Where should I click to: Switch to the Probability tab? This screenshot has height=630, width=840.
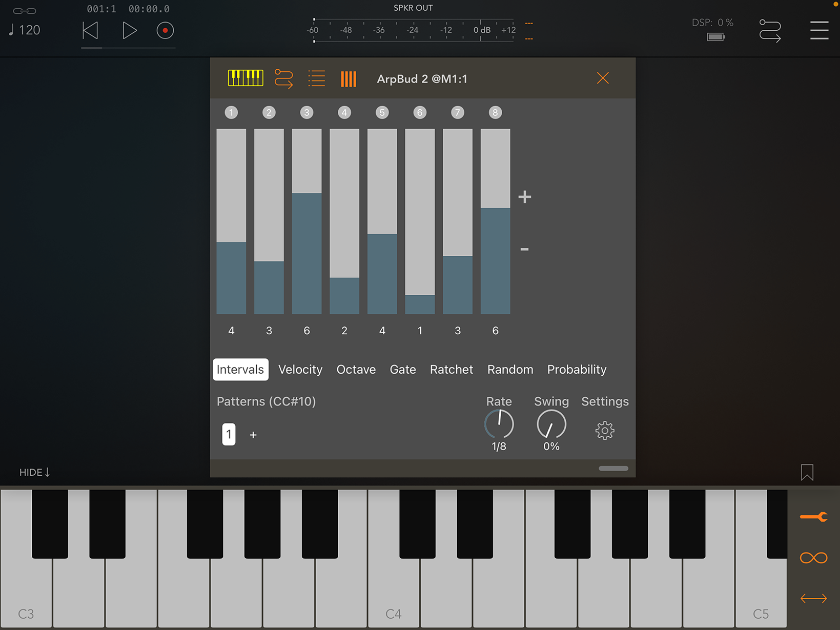coord(577,370)
